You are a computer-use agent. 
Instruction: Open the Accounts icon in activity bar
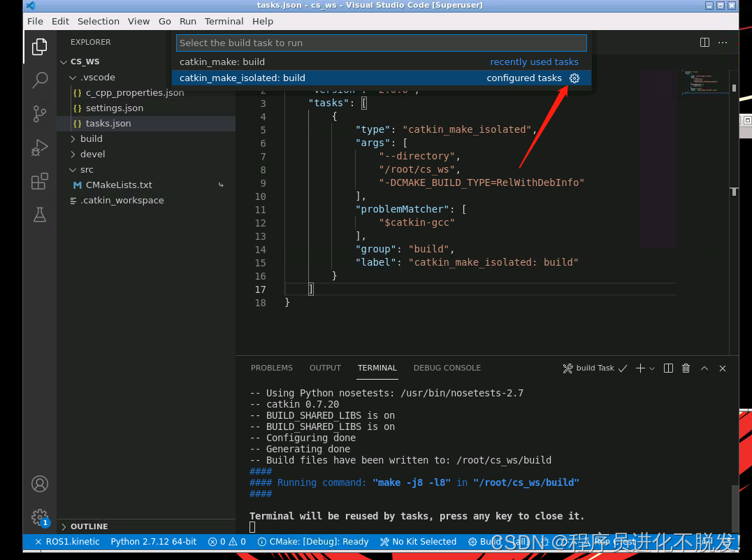[39, 484]
